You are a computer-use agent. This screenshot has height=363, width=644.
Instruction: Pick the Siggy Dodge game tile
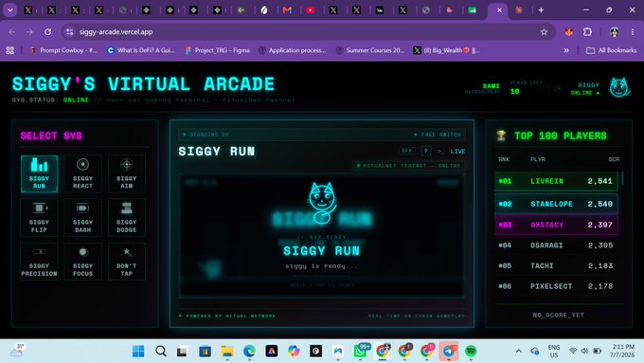pos(127,217)
